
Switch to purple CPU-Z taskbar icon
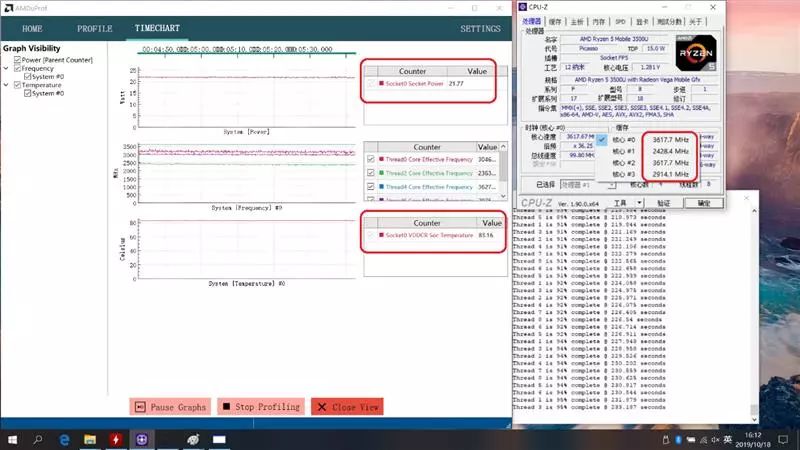(142, 439)
